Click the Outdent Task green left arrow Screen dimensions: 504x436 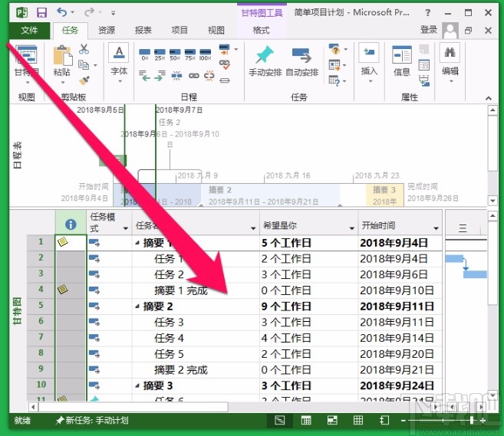[x=145, y=76]
